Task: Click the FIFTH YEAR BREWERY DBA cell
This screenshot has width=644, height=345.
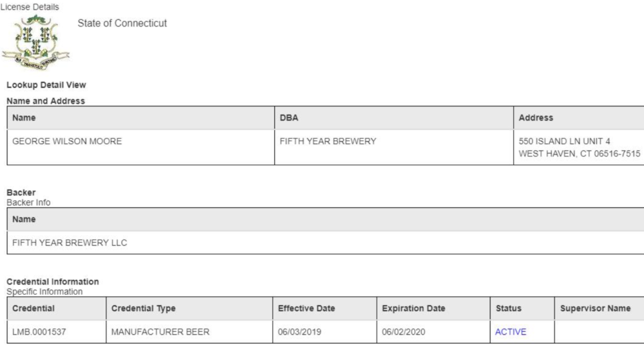Action: coord(328,142)
